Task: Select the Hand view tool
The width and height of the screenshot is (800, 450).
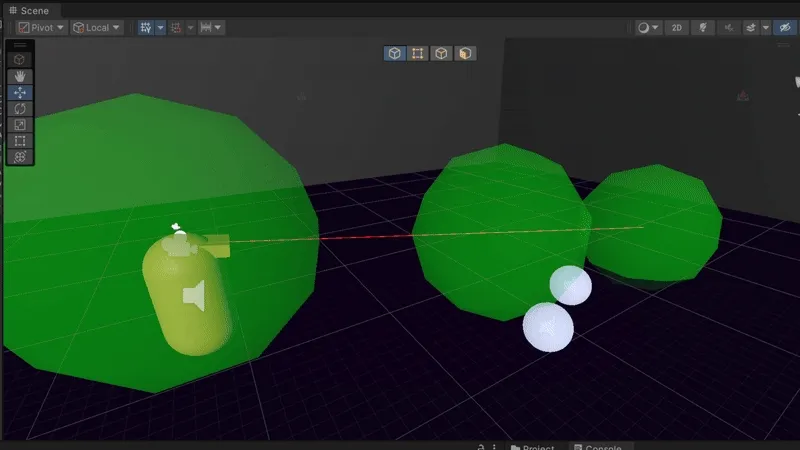Action: click(x=20, y=76)
